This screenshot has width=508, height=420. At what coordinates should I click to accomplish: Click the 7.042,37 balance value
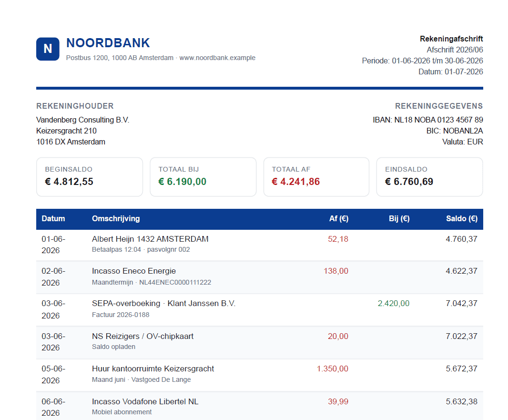461,304
